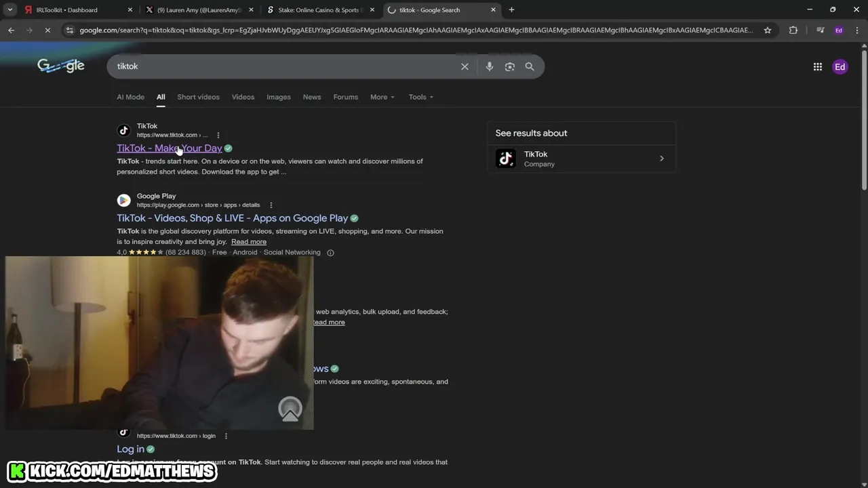Open three-dot options for Google Play result

pos(271,205)
